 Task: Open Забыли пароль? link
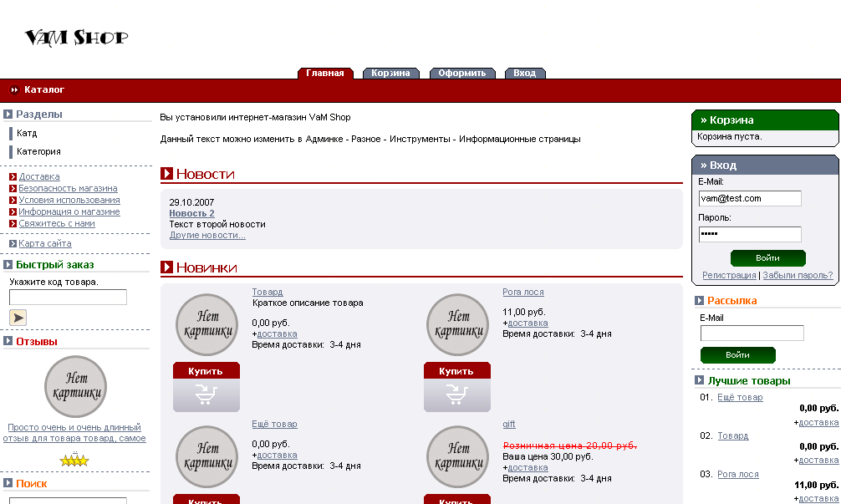[798, 275]
